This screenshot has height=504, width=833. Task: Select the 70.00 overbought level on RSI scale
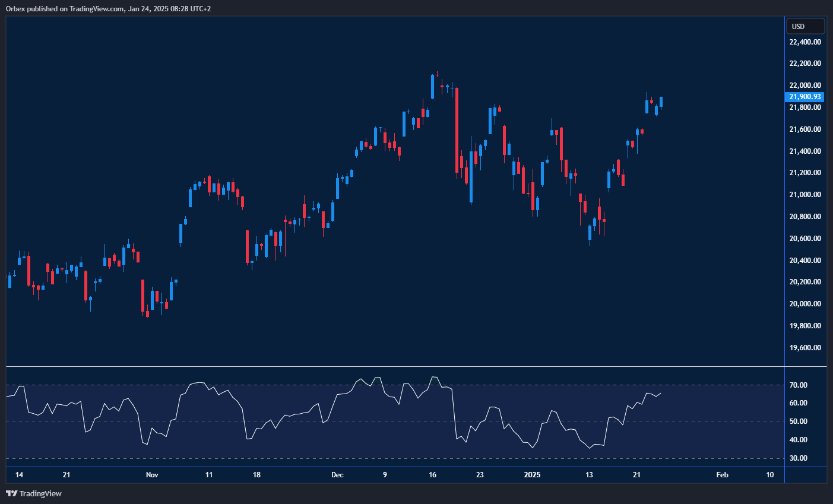coord(799,385)
